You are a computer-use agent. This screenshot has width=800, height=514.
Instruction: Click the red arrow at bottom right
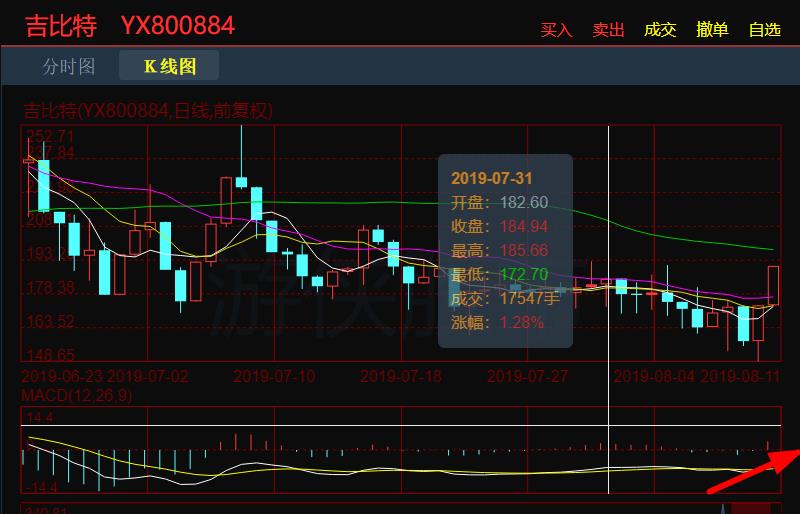point(752,472)
